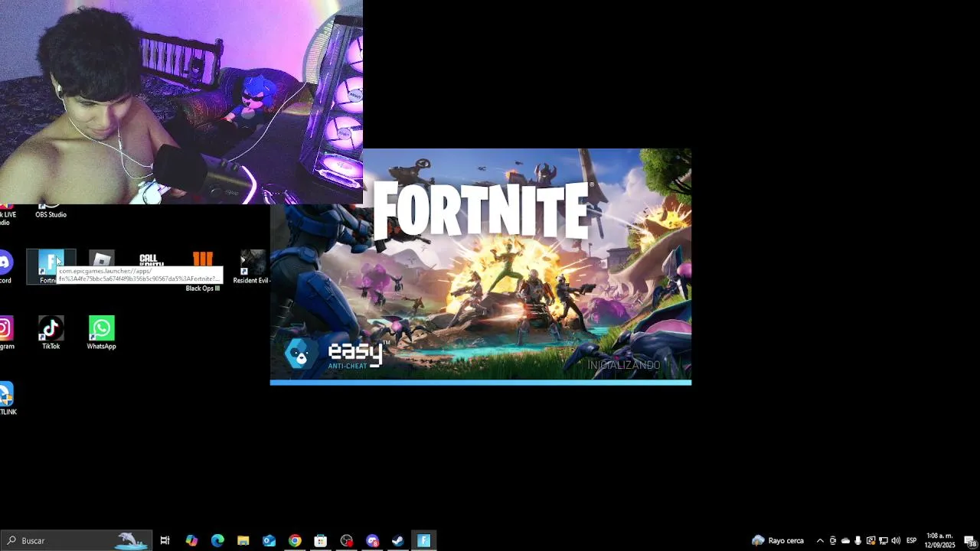
Task: Open the clock and date flyout
Action: pos(939,540)
